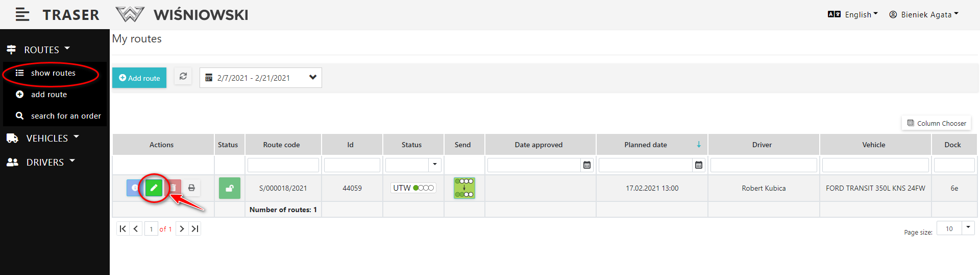
Task: Click the blue info icon in Actions
Action: pyautogui.click(x=133, y=188)
